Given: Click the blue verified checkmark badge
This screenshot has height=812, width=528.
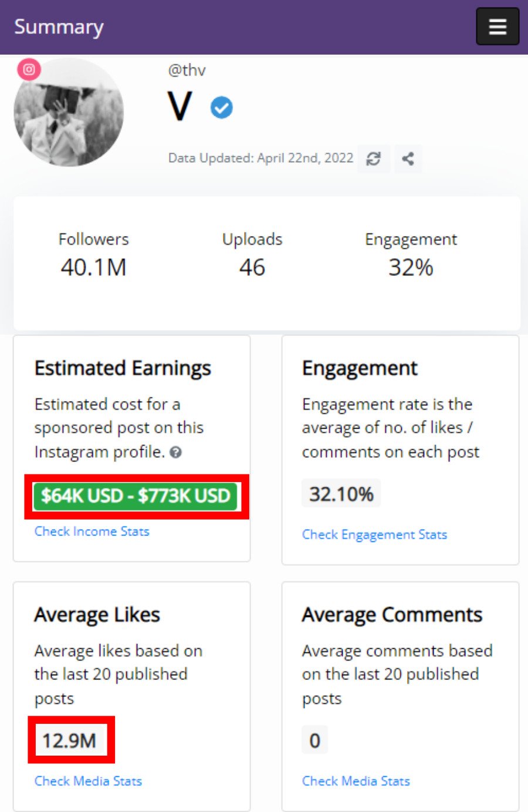Looking at the screenshot, I should pyautogui.click(x=222, y=107).
